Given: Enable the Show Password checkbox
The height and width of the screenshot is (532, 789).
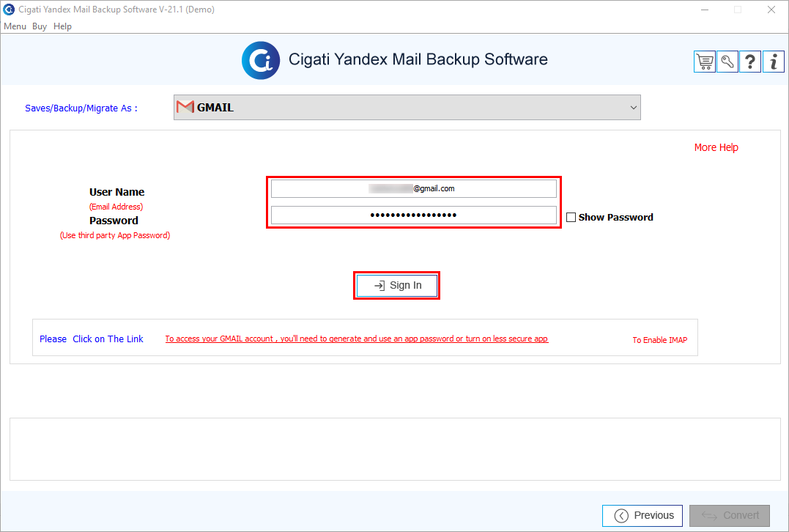Looking at the screenshot, I should coord(571,218).
